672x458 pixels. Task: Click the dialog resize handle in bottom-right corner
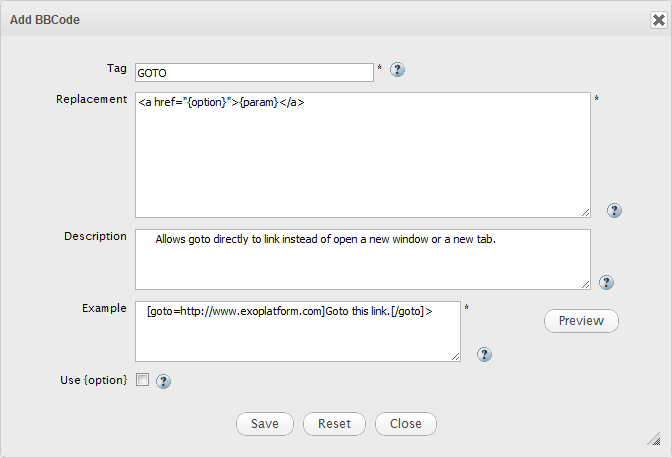[x=654, y=439]
